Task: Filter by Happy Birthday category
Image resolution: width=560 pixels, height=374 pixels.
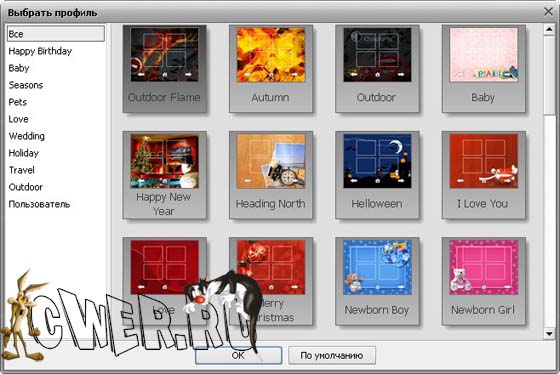Action: pos(40,51)
